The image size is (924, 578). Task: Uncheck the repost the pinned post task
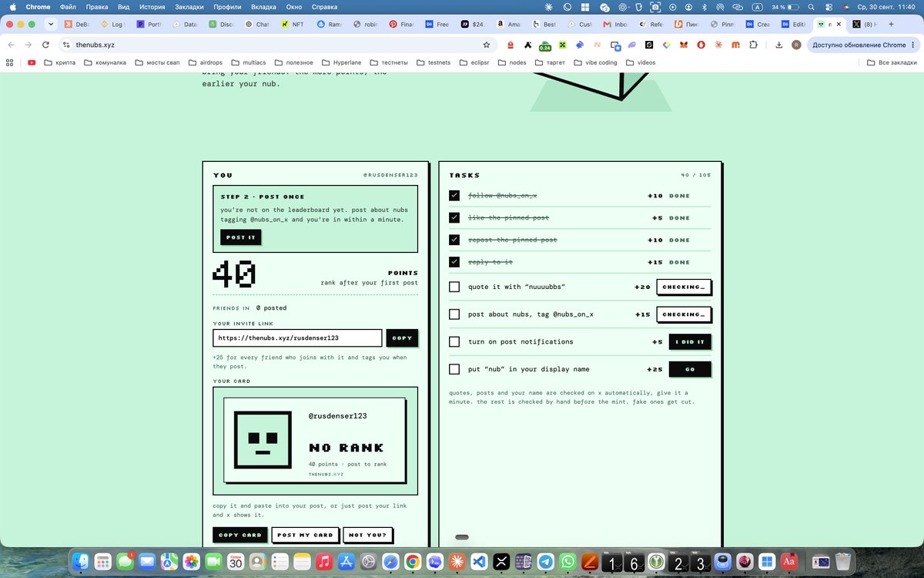pos(454,240)
